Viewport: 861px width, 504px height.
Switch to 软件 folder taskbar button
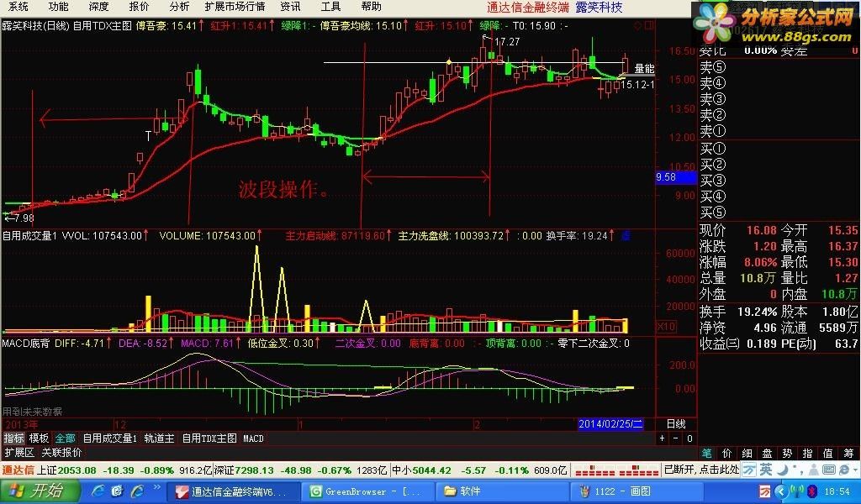(x=501, y=491)
